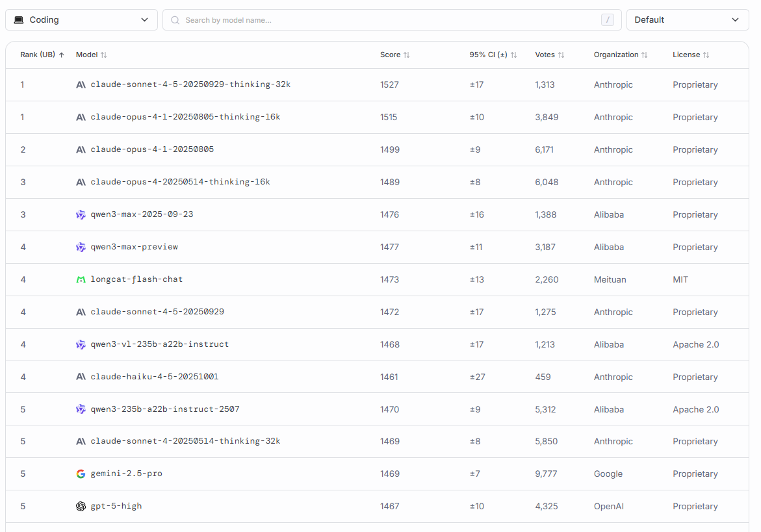Screen dimensions: 761x532
Task: Click the Model column header label
Action: pos(87,55)
